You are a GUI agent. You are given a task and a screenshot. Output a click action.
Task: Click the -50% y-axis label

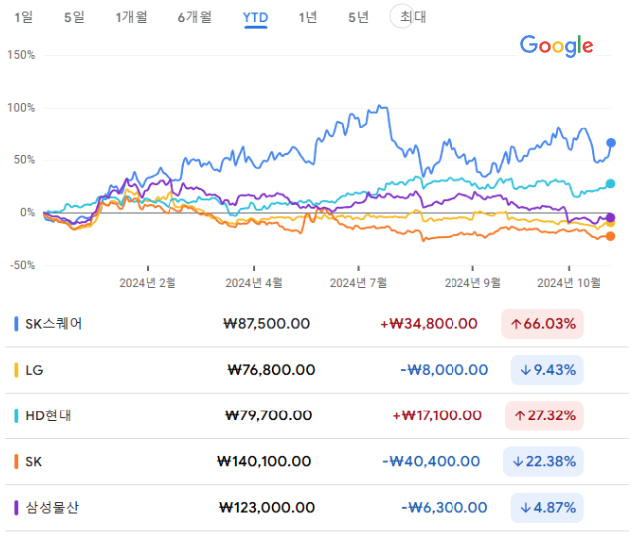(23, 265)
